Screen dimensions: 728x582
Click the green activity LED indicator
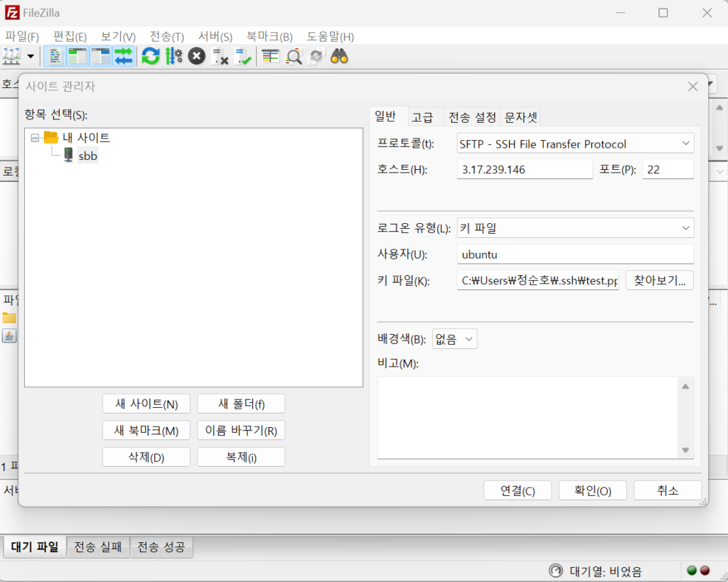pyautogui.click(x=692, y=571)
